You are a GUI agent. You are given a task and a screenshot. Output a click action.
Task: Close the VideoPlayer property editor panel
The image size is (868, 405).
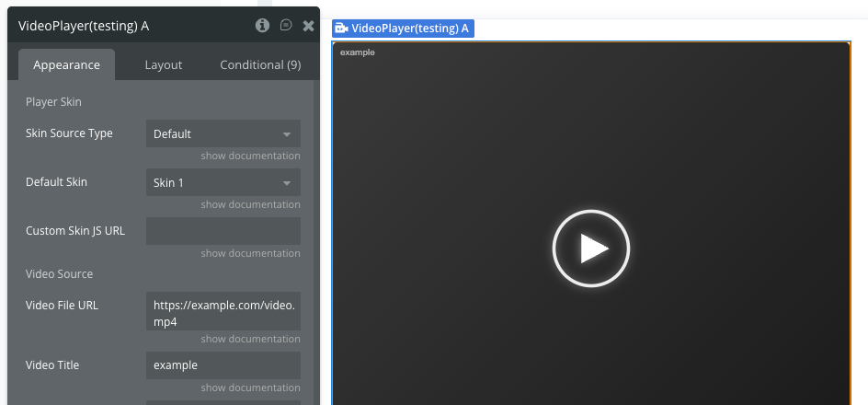[x=308, y=26]
